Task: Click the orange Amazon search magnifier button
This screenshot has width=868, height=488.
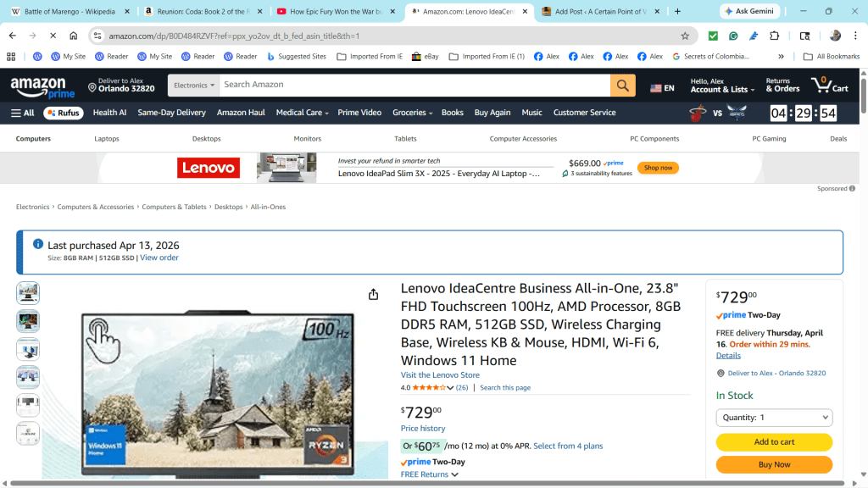Action: pos(622,86)
